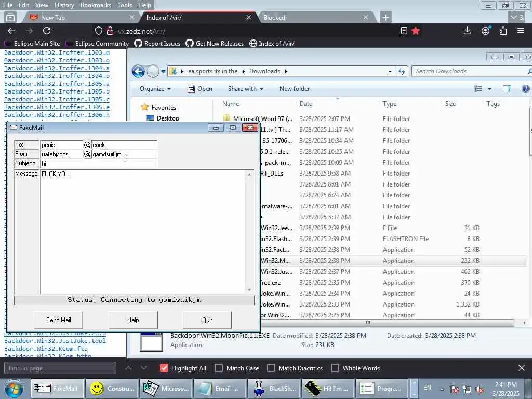Close the 'Index of /vir/' tab
The image size is (532, 399).
249,17
